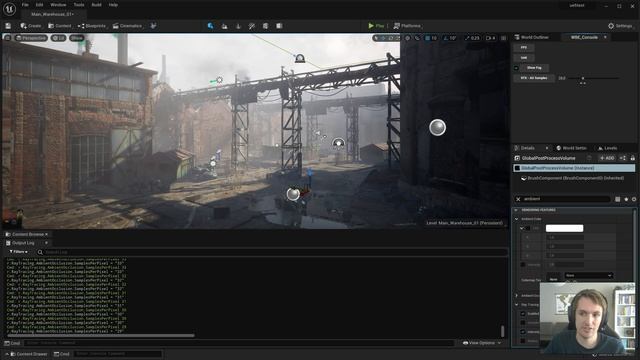Screen dimensions: 640x360
Task: Click the FPS button in console panel
Action: (x=524, y=48)
